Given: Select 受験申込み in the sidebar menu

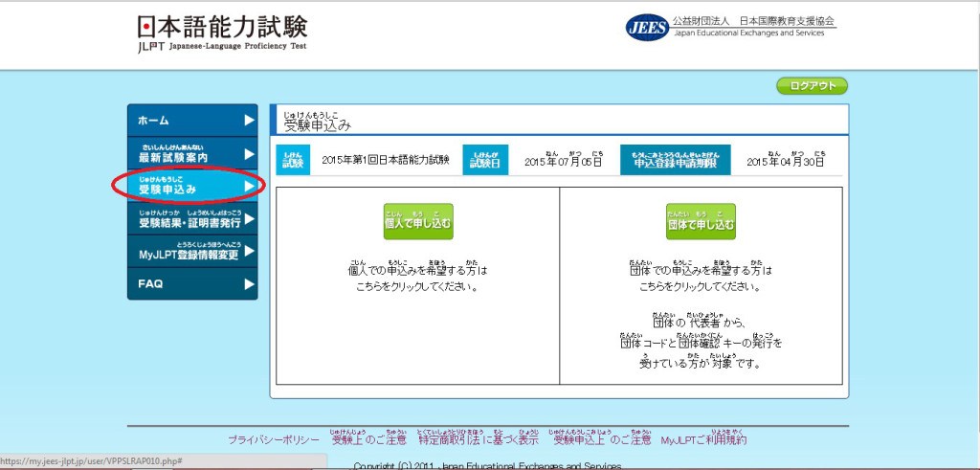Looking at the screenshot, I should click(x=192, y=187).
